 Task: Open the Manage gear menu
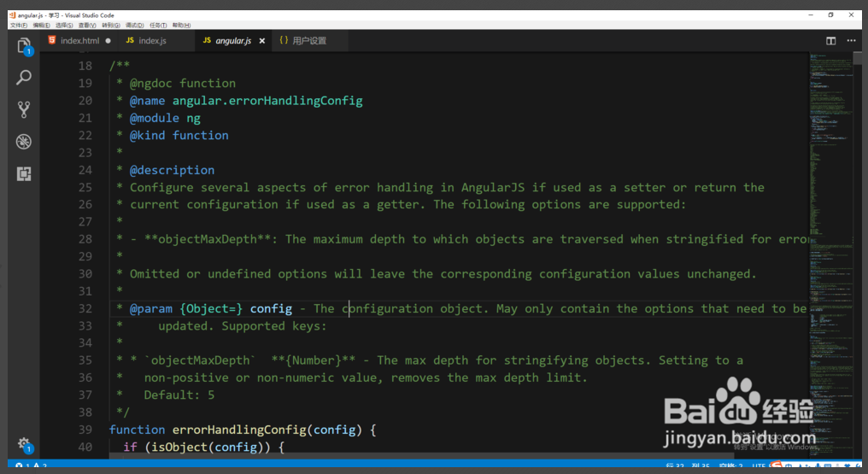25,444
